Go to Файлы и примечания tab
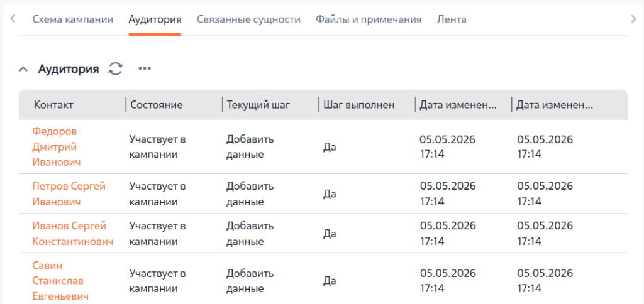644x304 pixels. (x=369, y=19)
